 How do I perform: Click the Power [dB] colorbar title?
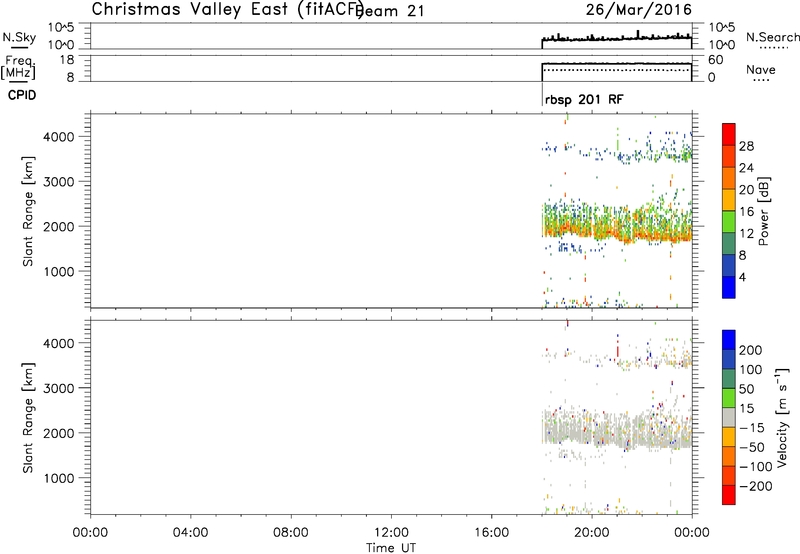pos(763,211)
